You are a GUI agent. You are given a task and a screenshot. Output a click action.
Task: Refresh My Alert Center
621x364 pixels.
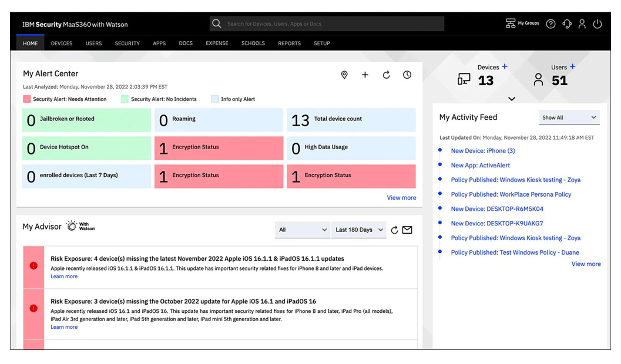coord(386,75)
